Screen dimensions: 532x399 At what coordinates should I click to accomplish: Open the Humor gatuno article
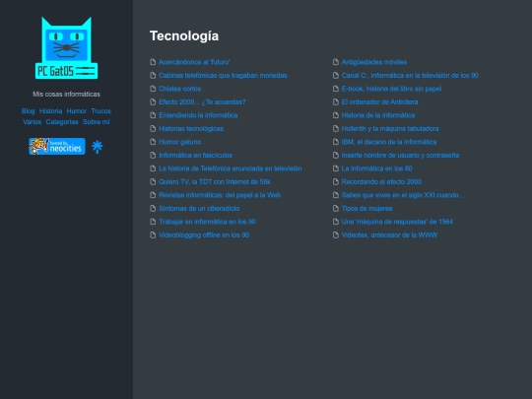[180, 142]
